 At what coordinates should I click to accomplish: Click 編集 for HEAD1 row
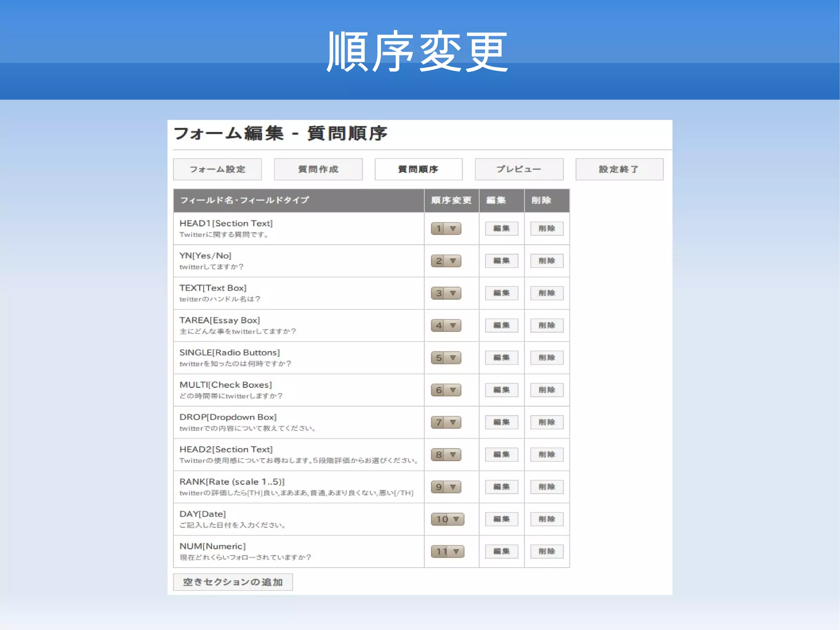(502, 229)
